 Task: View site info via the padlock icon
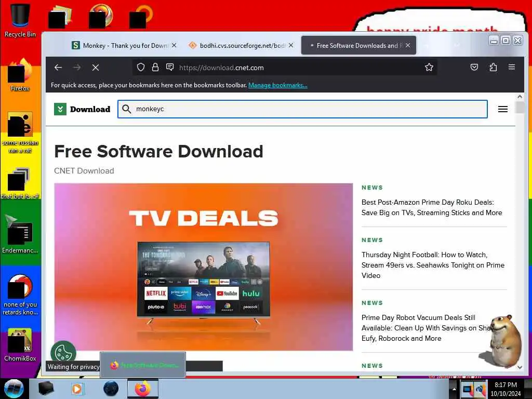point(155,68)
